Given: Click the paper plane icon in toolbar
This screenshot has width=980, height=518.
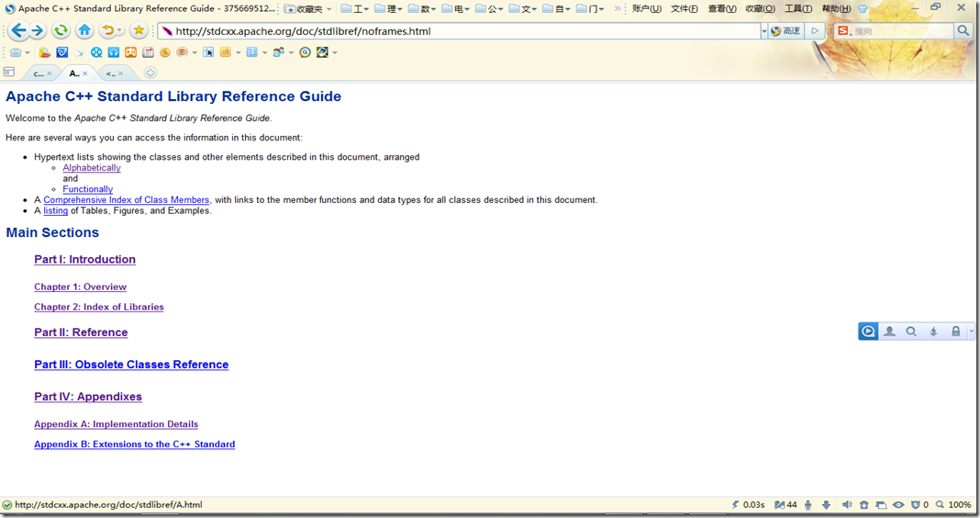Looking at the screenshot, I should 80,52.
